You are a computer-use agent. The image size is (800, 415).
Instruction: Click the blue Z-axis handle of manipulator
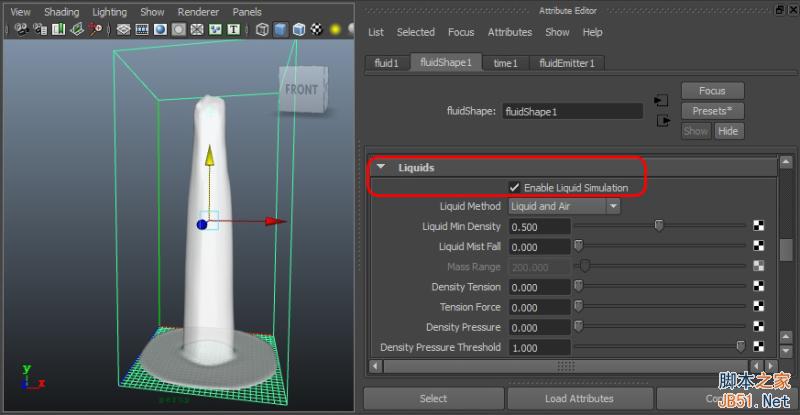(202, 225)
